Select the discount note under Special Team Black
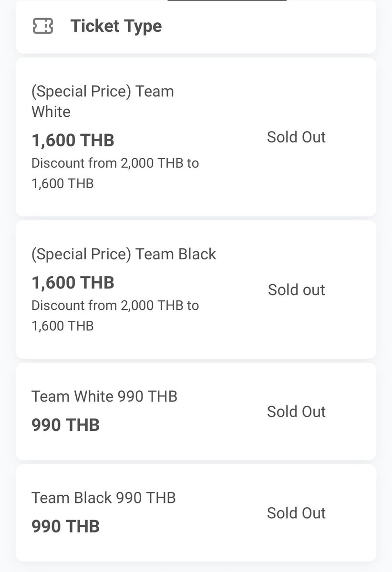Screen dimensions: 392x572 [x=115, y=316]
